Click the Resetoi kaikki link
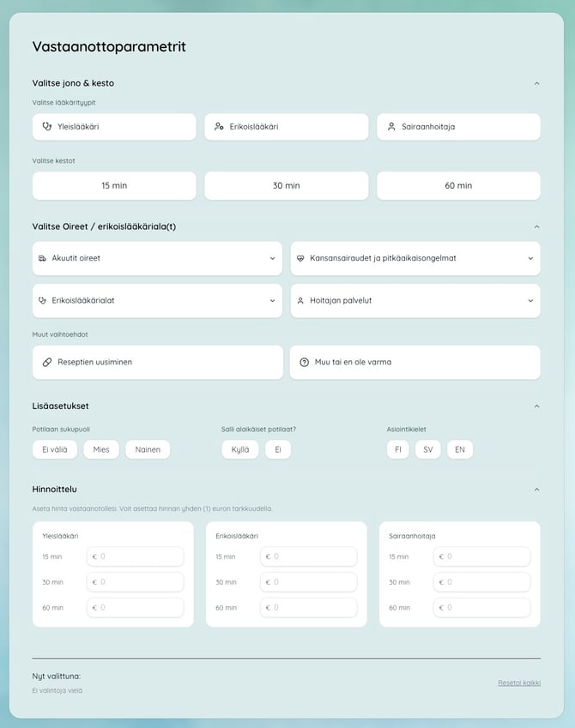This screenshot has height=728, width=575. pyautogui.click(x=519, y=683)
